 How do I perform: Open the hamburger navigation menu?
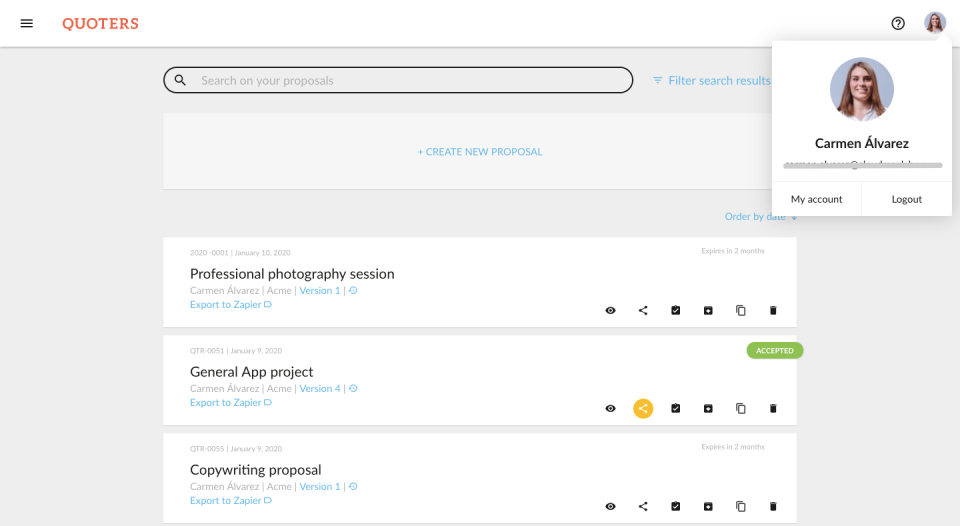27,23
